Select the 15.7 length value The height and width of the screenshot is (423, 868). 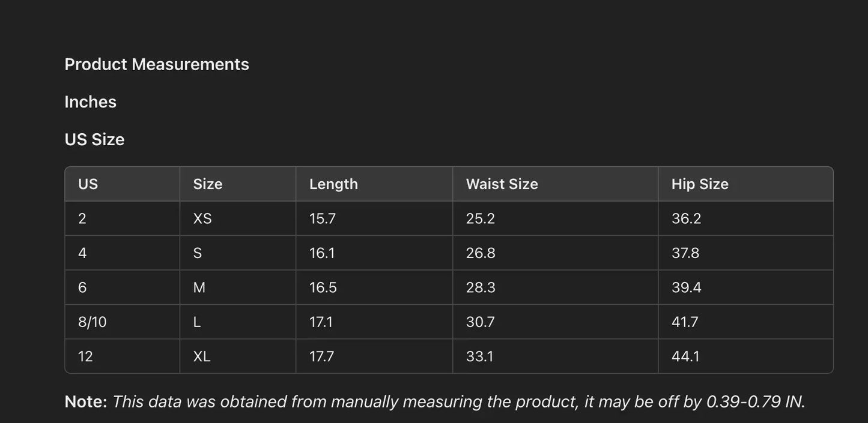click(x=323, y=218)
